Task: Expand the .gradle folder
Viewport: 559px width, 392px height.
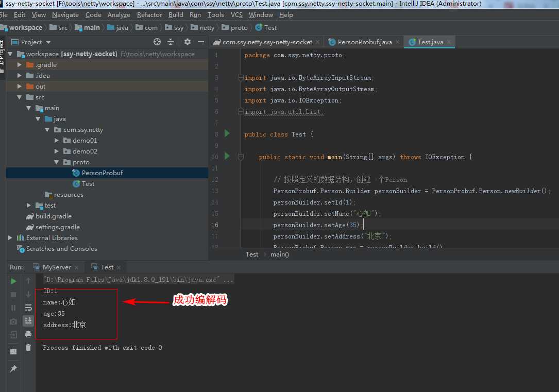Action: (19, 65)
